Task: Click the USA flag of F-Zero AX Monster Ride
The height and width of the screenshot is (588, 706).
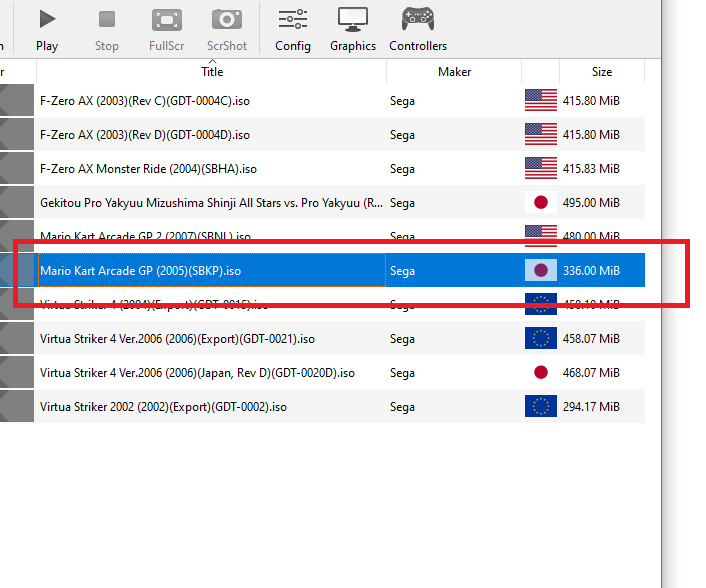Action: [541, 168]
